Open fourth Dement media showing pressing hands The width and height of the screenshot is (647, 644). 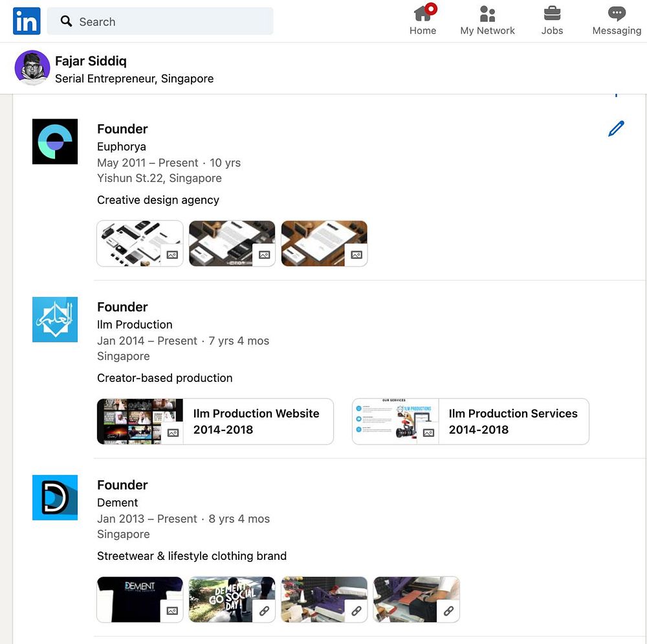[416, 599]
